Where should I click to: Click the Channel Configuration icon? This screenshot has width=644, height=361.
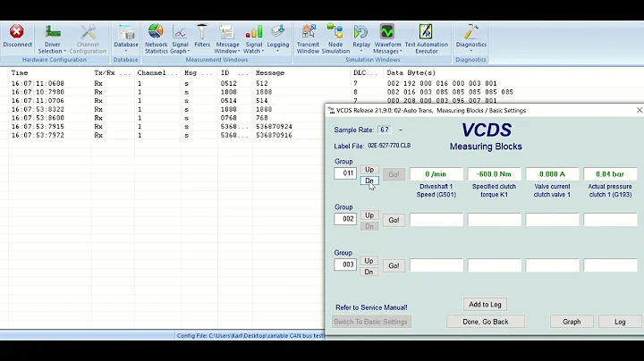[88, 31]
